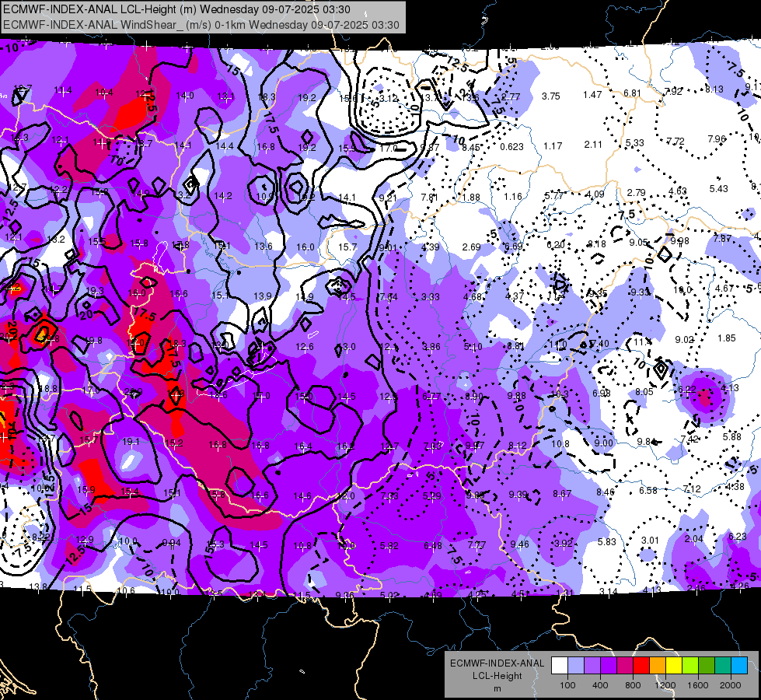761x700 pixels.
Task: Click the violet legend swatch above 400
Action: (609, 666)
